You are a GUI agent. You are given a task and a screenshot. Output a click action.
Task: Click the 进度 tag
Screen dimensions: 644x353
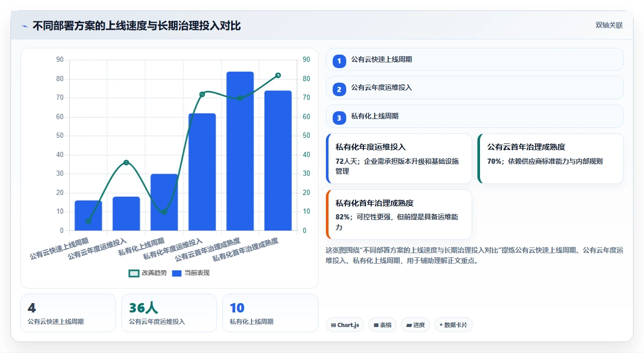[415, 325]
